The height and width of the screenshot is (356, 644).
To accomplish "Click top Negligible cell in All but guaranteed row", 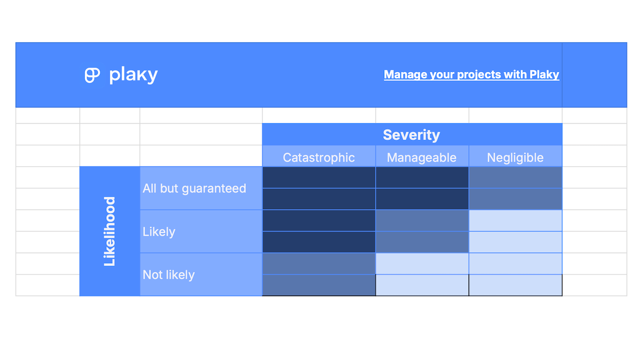I will tap(515, 177).
